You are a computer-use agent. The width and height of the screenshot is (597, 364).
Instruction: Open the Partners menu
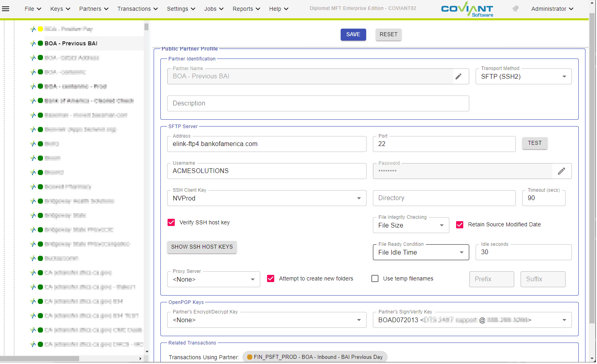click(x=94, y=9)
